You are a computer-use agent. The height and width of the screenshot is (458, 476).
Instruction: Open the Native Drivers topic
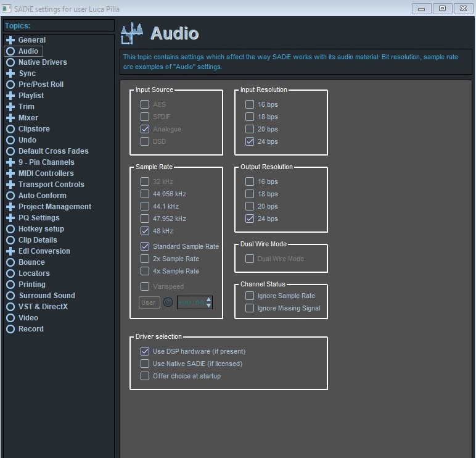[43, 62]
